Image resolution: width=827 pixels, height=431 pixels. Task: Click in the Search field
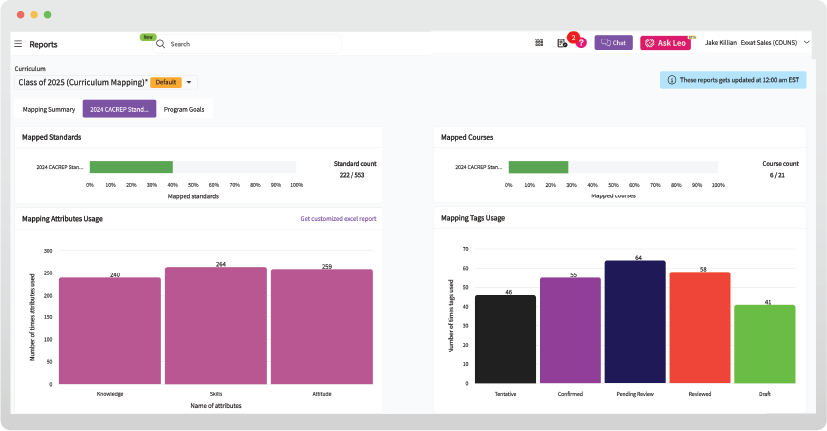point(247,44)
